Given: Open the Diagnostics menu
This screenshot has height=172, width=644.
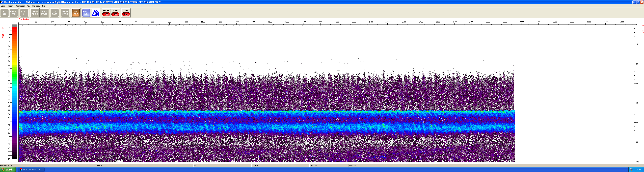Looking at the screenshot, I should click(20, 6).
